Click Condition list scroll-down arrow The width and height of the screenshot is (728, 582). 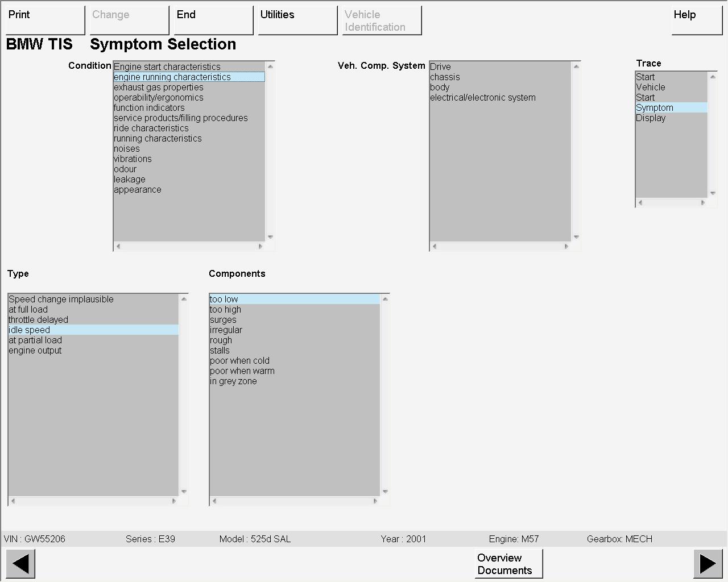(x=270, y=237)
